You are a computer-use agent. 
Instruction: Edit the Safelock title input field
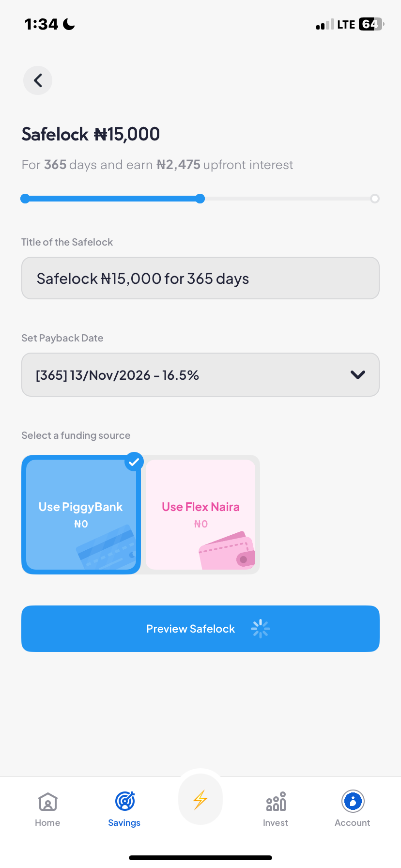point(200,278)
